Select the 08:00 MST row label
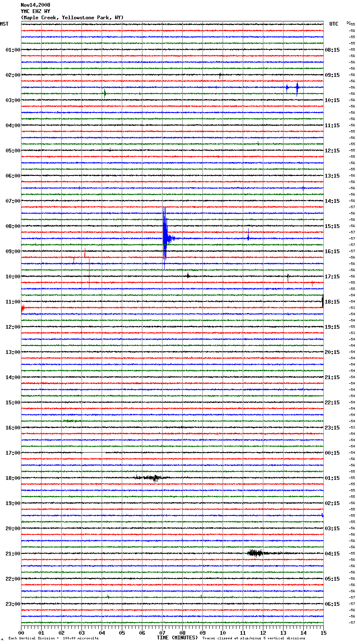The width and height of the screenshot is (357, 644). click(x=13, y=226)
